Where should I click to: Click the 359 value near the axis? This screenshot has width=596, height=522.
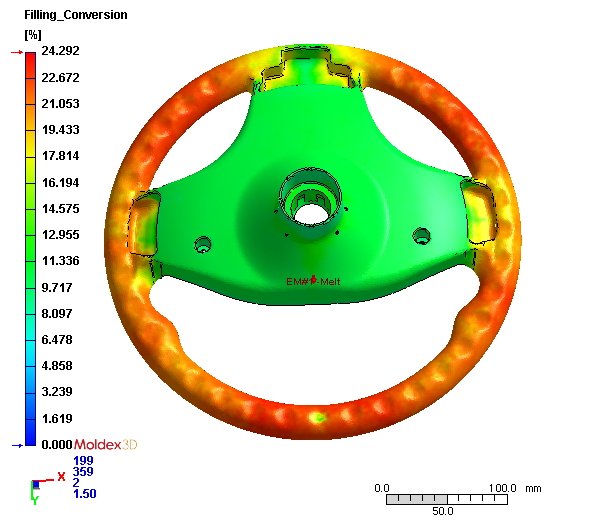(83, 471)
